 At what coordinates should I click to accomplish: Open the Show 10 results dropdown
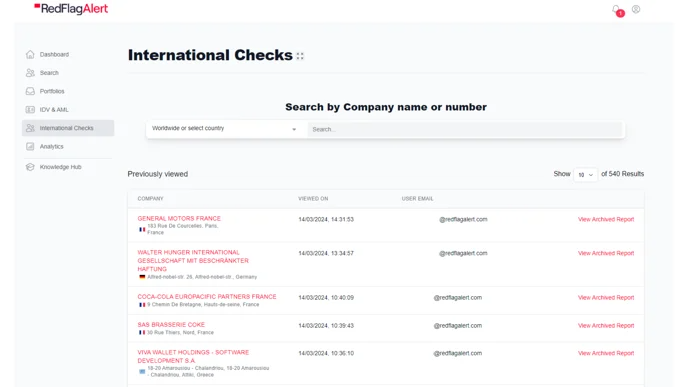pos(585,175)
